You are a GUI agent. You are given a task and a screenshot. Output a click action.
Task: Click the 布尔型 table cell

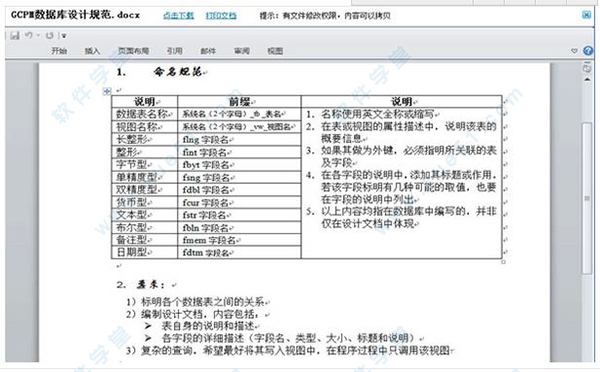(x=145, y=227)
